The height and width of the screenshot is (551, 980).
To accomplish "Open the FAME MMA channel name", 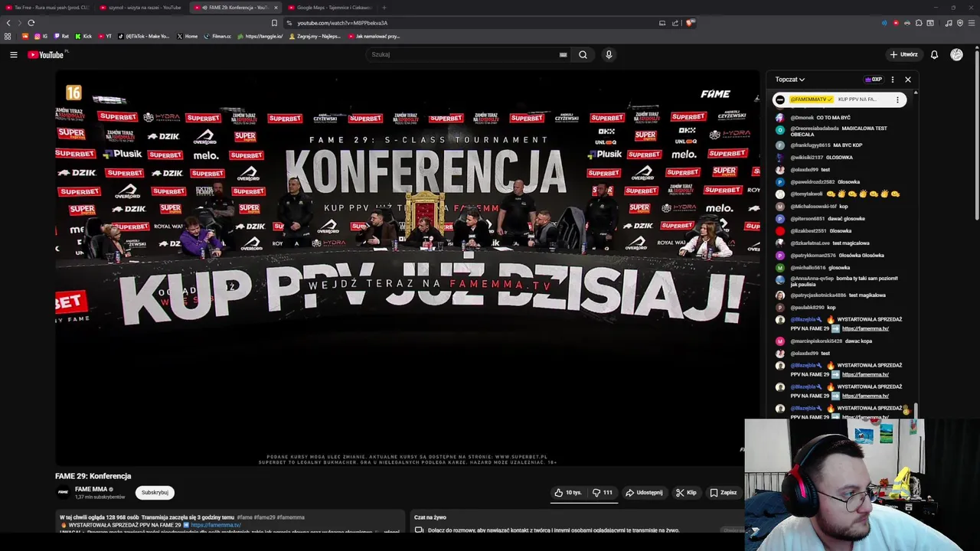I will 90,489.
